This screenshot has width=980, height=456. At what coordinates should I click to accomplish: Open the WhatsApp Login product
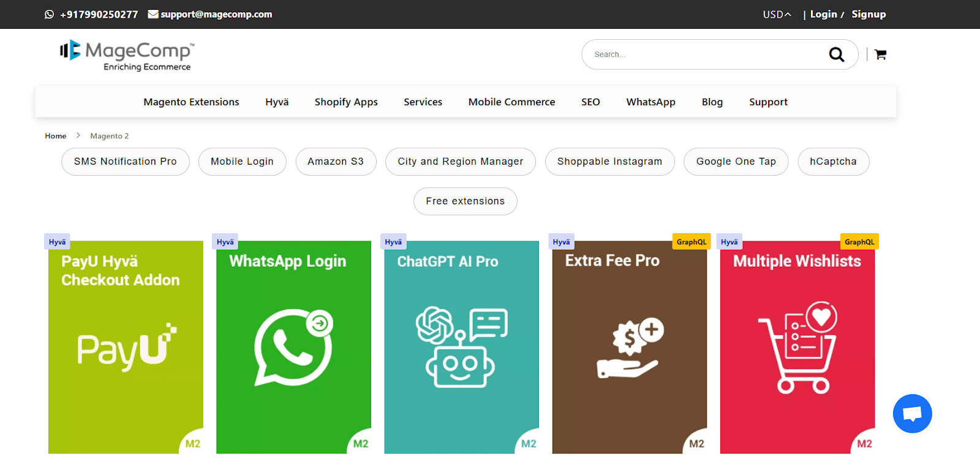click(293, 347)
